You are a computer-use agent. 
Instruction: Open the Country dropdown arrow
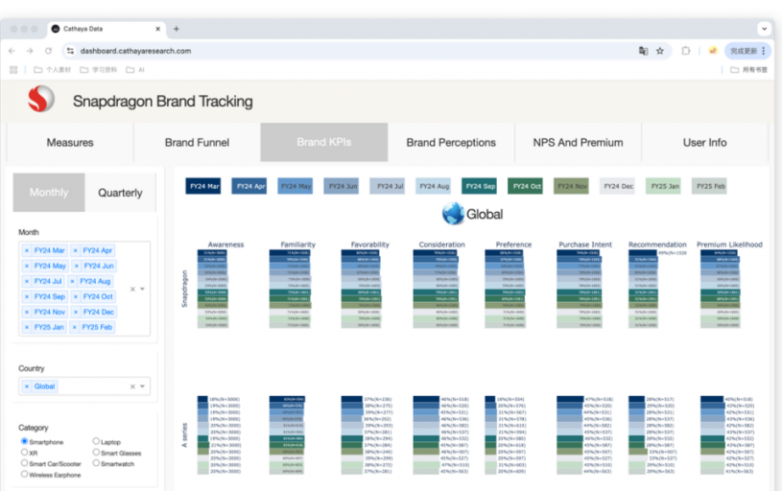click(142, 386)
